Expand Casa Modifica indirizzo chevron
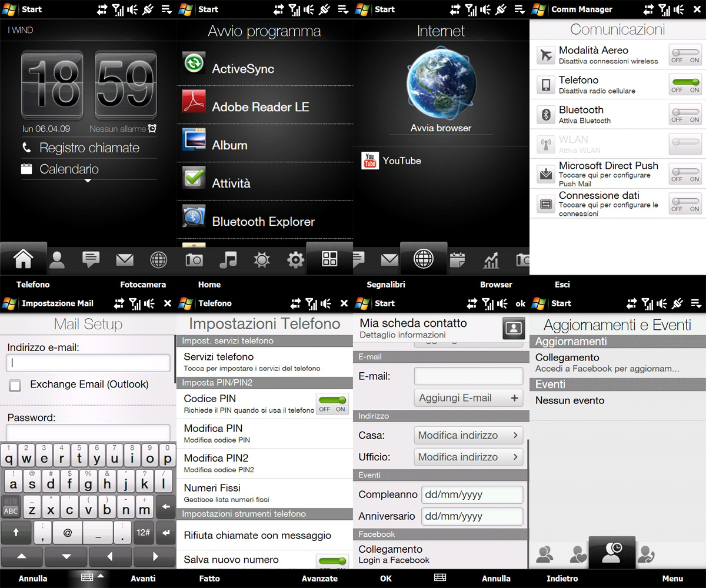Screen dimensions: 706x588 click(515, 436)
